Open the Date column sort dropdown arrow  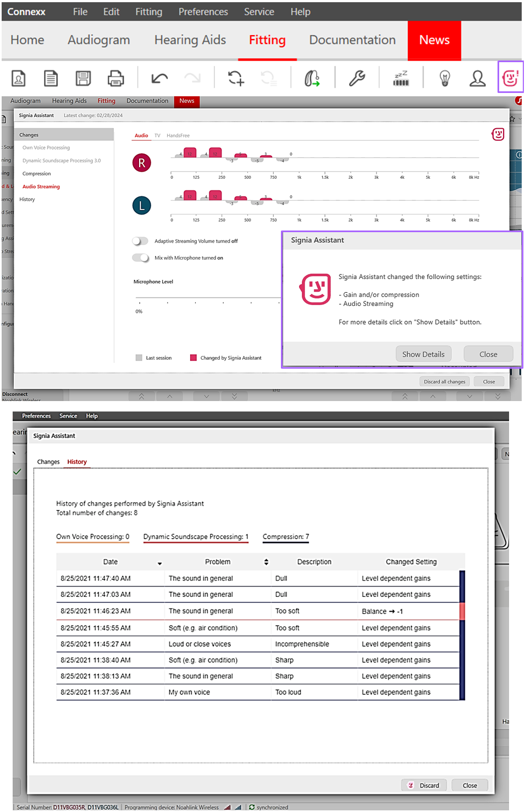pyautogui.click(x=160, y=563)
